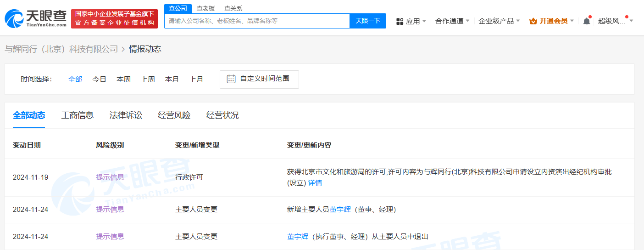Select the 查关系 search tab
644x250 pixels.
tap(233, 8)
